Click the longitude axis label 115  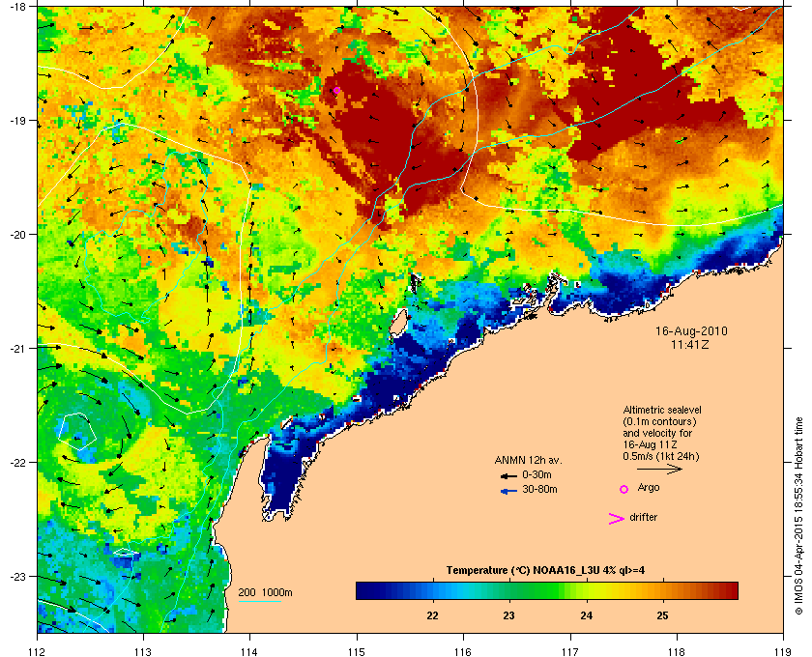[357, 652]
